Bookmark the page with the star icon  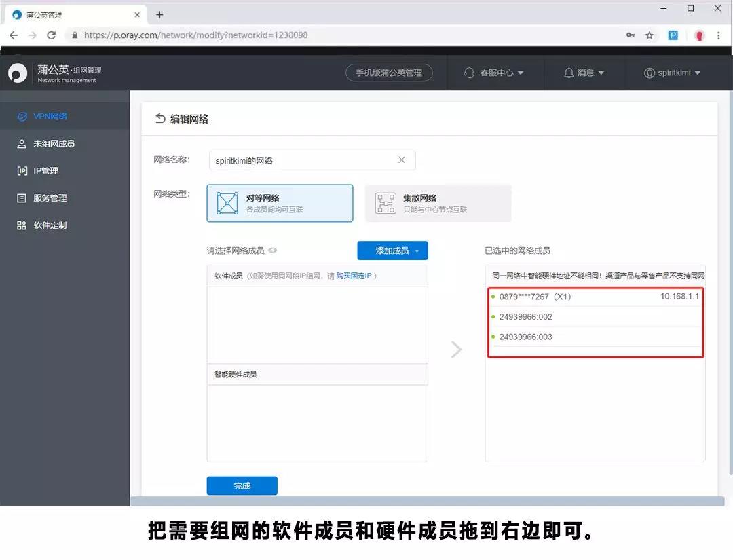coord(650,35)
